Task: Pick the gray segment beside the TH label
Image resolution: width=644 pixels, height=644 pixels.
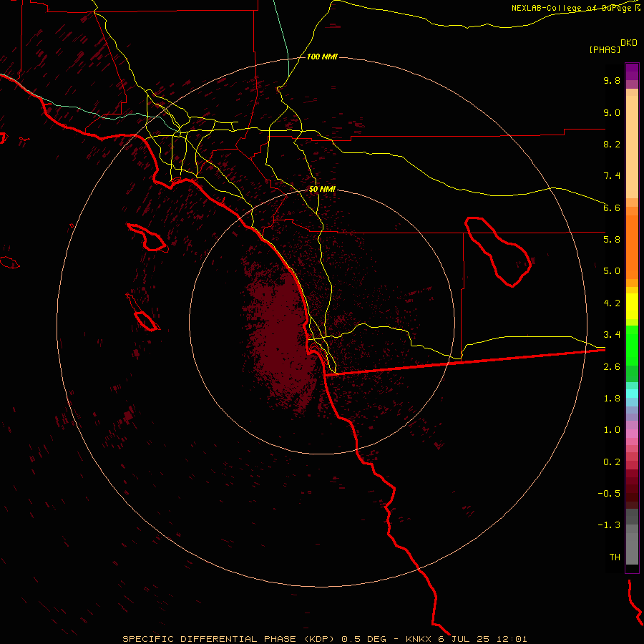Action: click(632, 549)
